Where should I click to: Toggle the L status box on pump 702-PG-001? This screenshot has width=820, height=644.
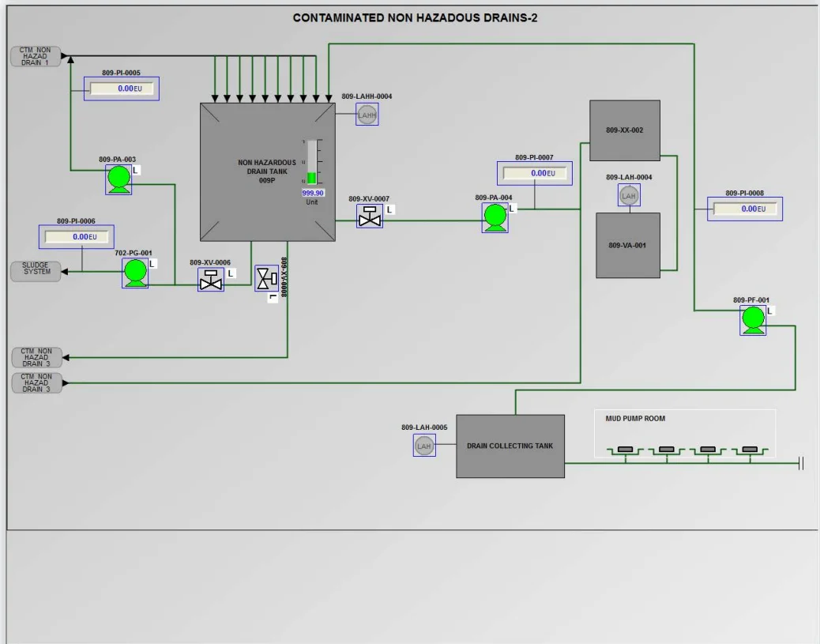(152, 264)
